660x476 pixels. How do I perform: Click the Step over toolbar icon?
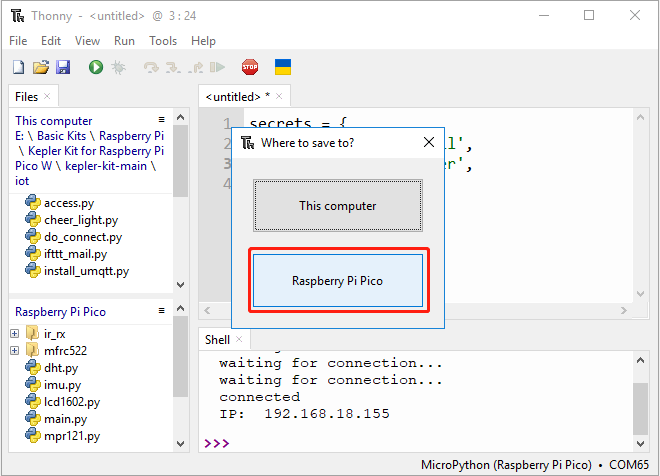(152, 67)
